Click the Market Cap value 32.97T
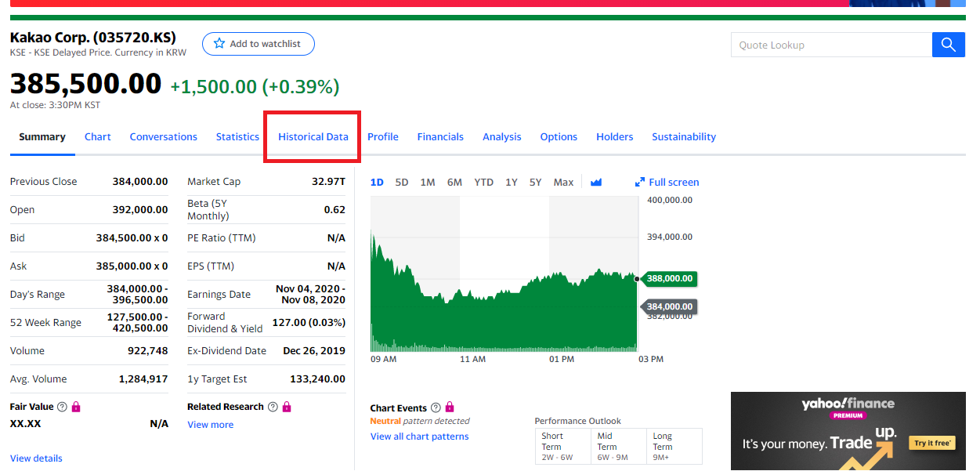Screen dimensions: 980x471 [328, 181]
